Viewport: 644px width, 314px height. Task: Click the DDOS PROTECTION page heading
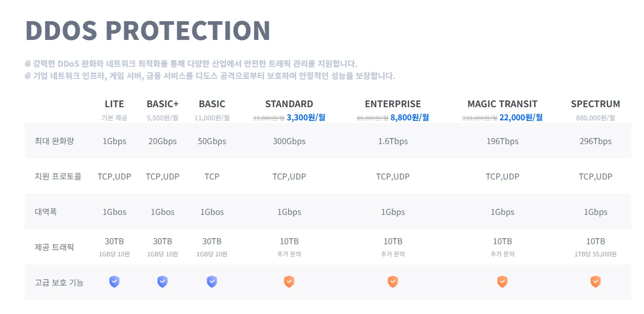point(148,31)
